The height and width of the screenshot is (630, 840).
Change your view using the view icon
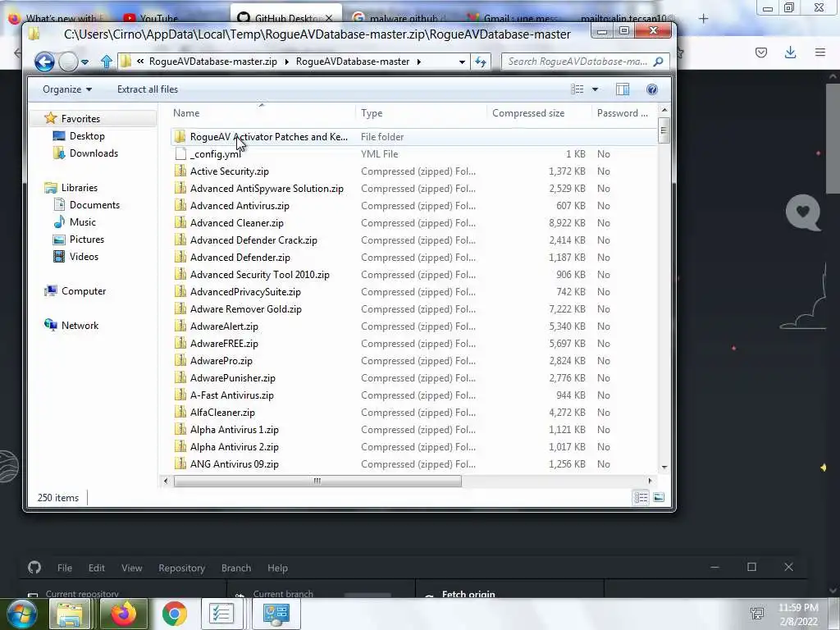(x=577, y=89)
